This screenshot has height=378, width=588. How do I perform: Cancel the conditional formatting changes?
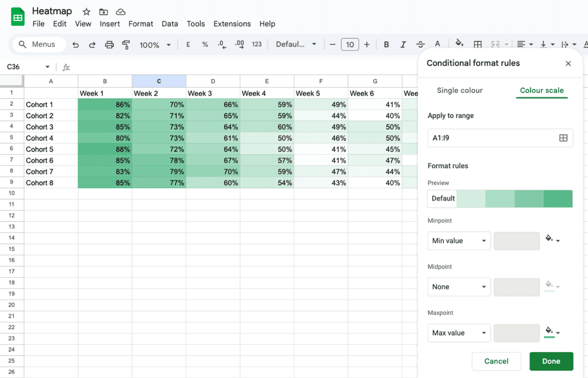click(x=496, y=361)
